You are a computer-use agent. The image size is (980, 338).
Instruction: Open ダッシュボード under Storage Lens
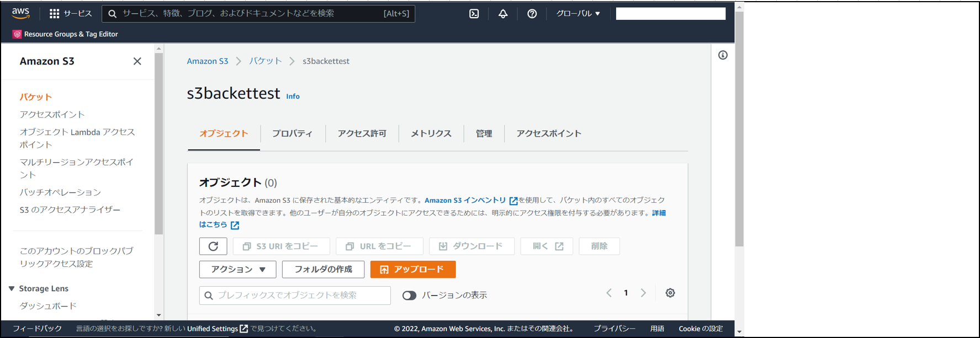pyautogui.click(x=48, y=306)
